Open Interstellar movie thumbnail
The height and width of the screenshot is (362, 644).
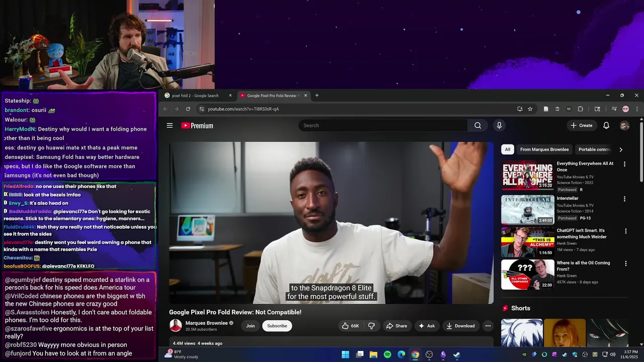pos(527,210)
